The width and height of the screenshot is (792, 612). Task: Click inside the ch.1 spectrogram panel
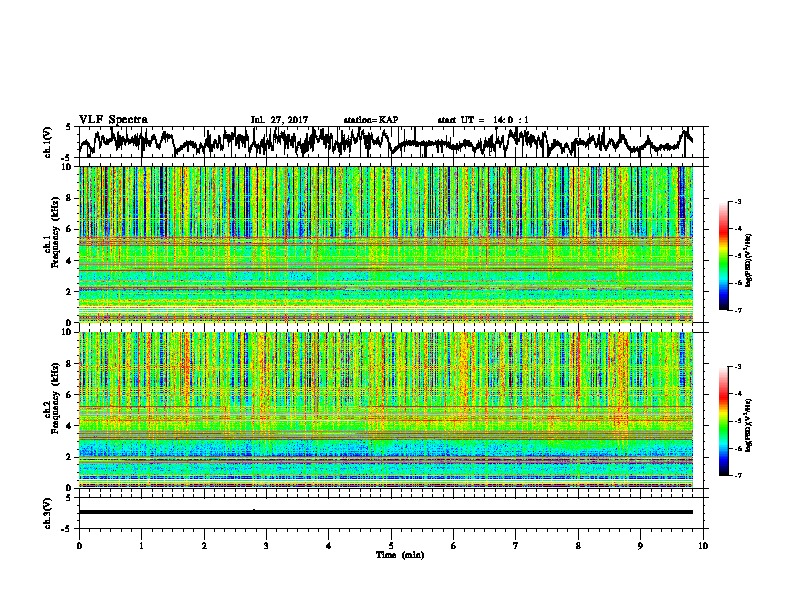(386, 244)
